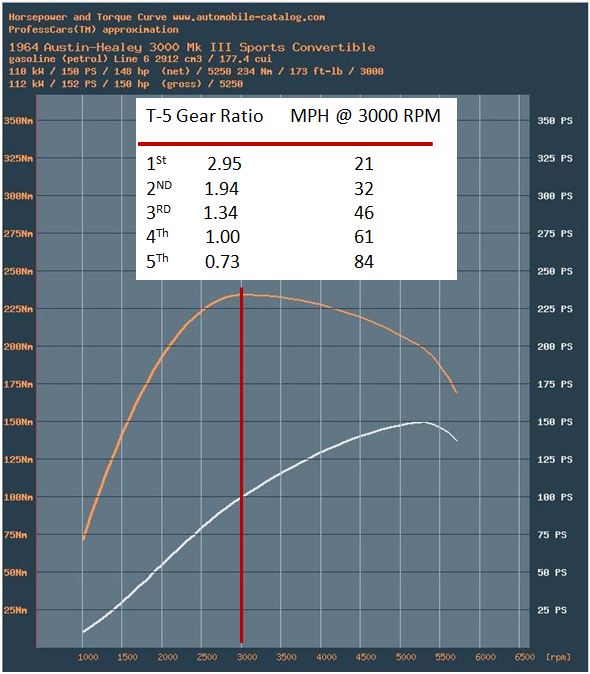Click the "225Nm" torque axis label

[18, 309]
